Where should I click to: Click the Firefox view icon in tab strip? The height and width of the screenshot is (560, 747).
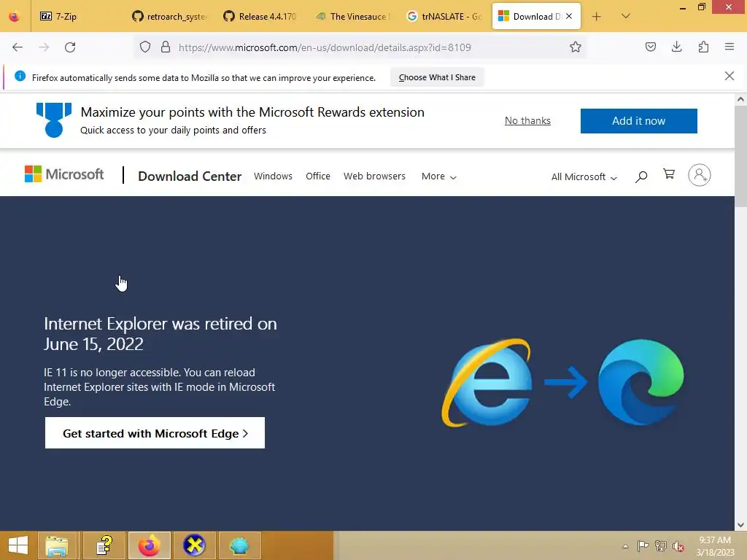15,16
